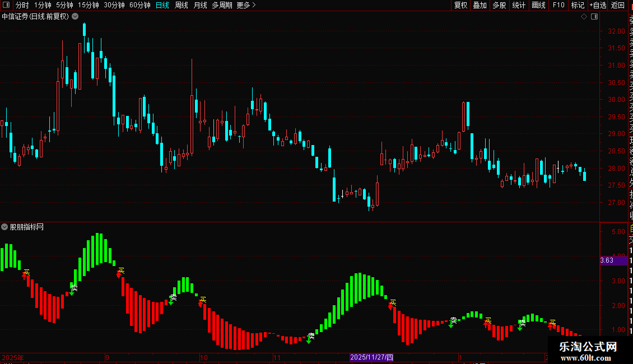633x364 pixels.
Task: Select the 1分钟 period tab
Action: 43,5
